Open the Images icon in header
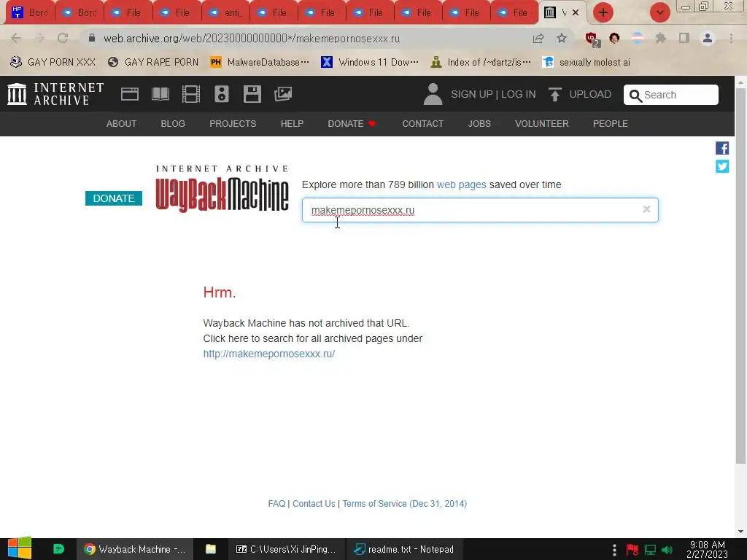747x560 pixels. click(283, 94)
